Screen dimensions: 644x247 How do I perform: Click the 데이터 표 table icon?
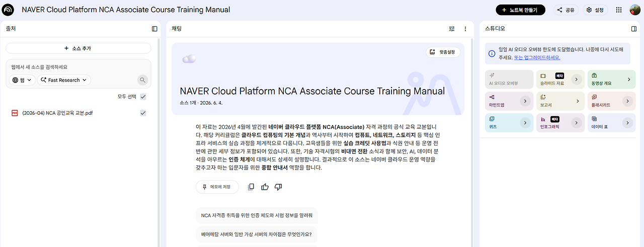click(x=594, y=119)
